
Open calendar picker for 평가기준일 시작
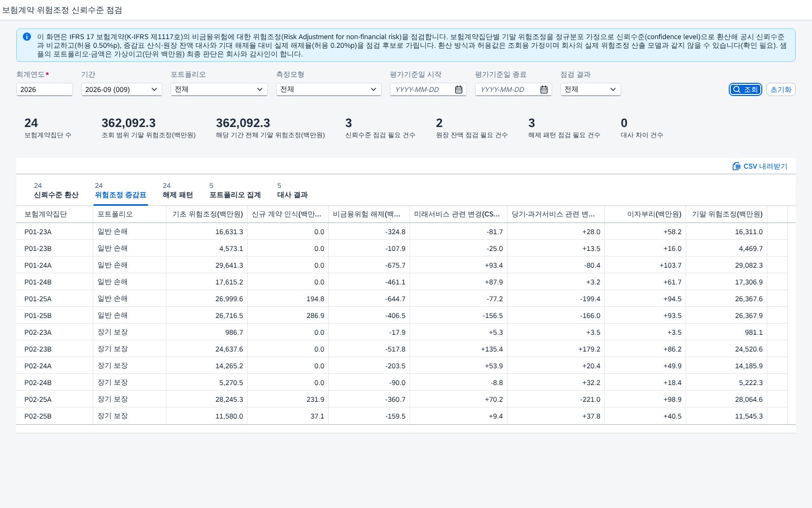point(459,89)
